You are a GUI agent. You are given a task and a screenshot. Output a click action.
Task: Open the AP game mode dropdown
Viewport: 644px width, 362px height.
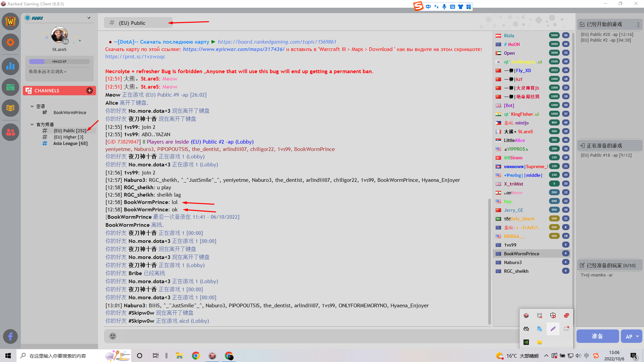coord(632,336)
